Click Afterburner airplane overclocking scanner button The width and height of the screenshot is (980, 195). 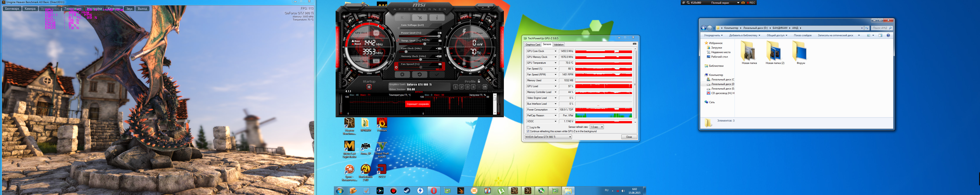coord(420,18)
